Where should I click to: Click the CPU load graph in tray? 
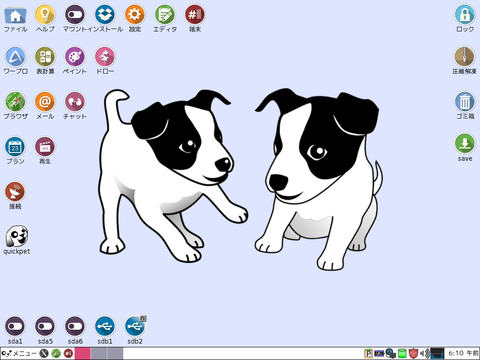pyautogui.click(x=437, y=353)
